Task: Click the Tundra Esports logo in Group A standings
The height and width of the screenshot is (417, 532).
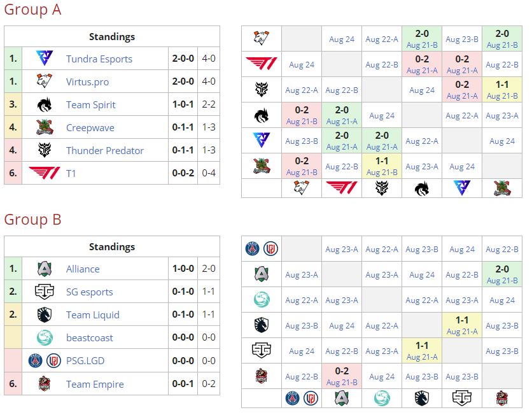Action: [45, 59]
